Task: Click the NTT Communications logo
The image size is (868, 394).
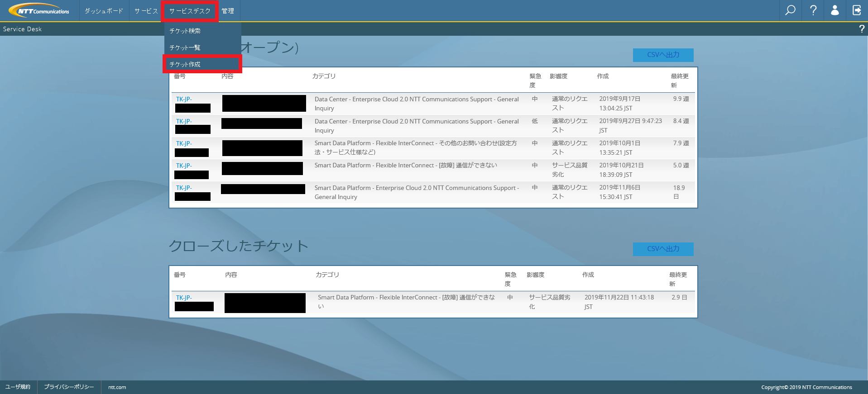Action: pyautogui.click(x=39, y=10)
